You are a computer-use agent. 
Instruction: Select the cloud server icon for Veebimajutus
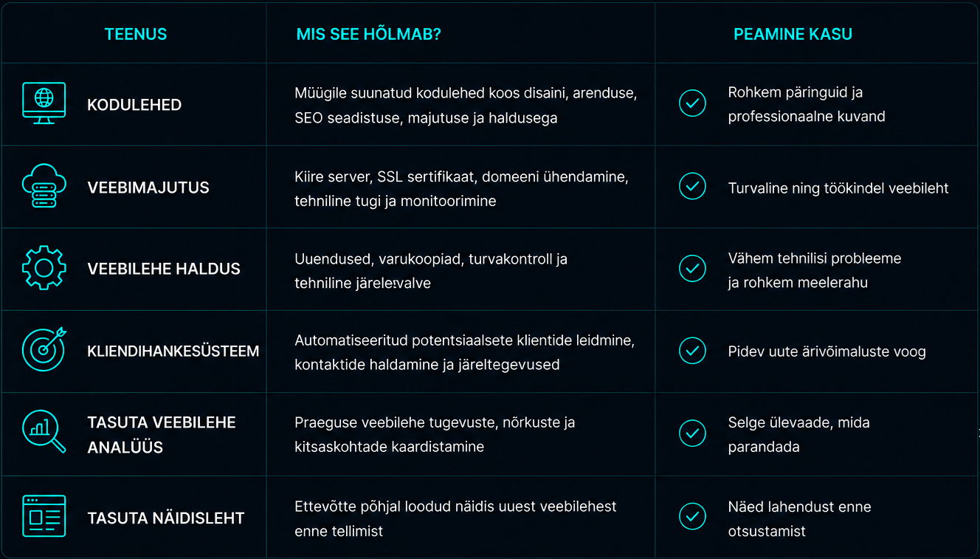tap(44, 186)
